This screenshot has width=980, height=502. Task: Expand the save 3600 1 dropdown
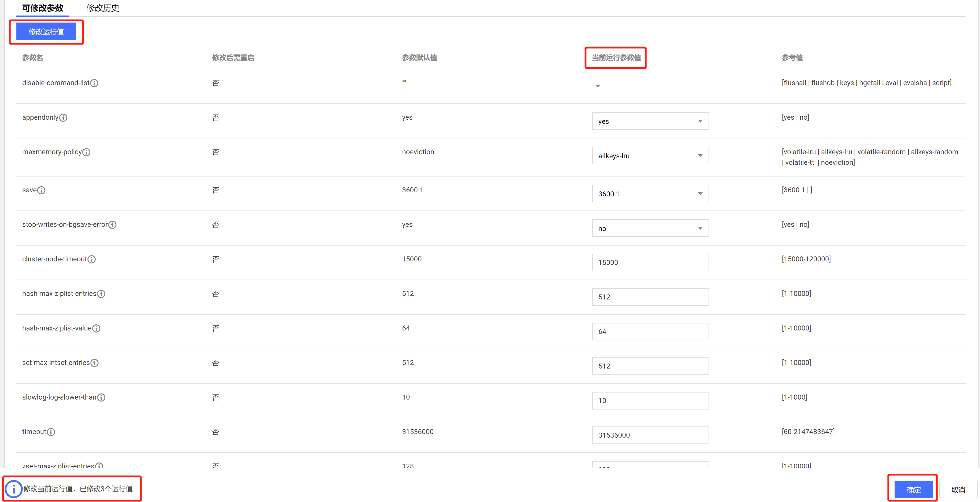tap(650, 194)
